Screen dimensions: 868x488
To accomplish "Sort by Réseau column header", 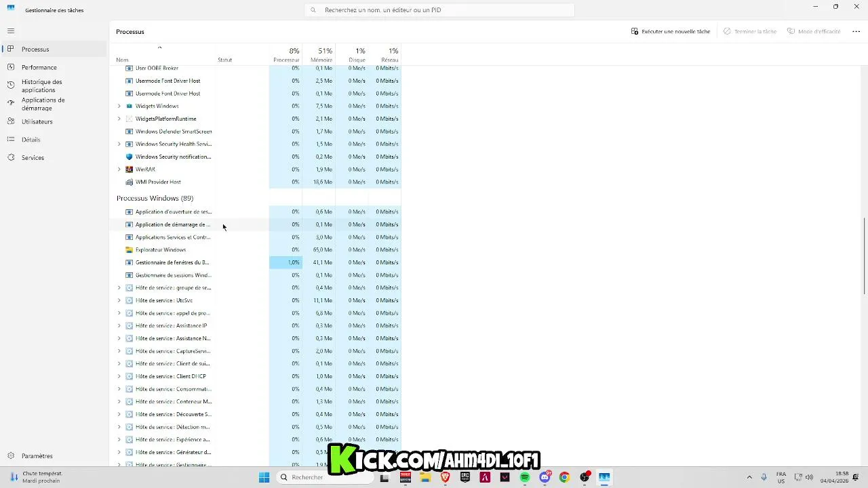I will coord(384,54).
